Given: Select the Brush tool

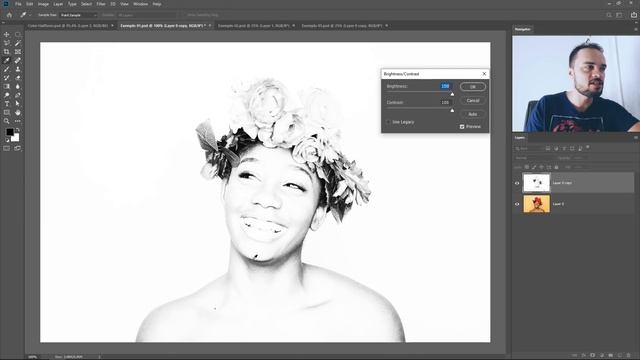Looking at the screenshot, I should [x=7, y=69].
